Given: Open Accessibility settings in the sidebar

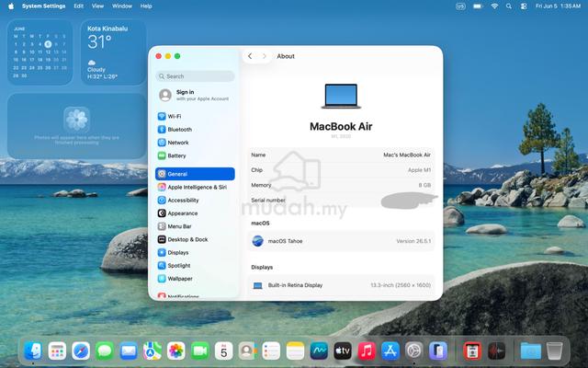Looking at the screenshot, I should 195,201.
